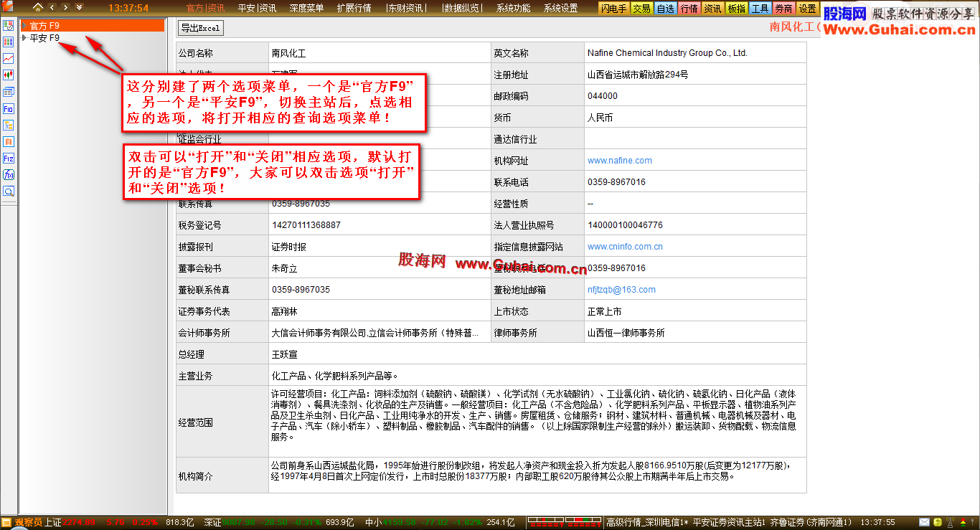980x530 pixels.
Task: Click the 高级行情_深圳电信1 status entry
Action: tap(648, 522)
